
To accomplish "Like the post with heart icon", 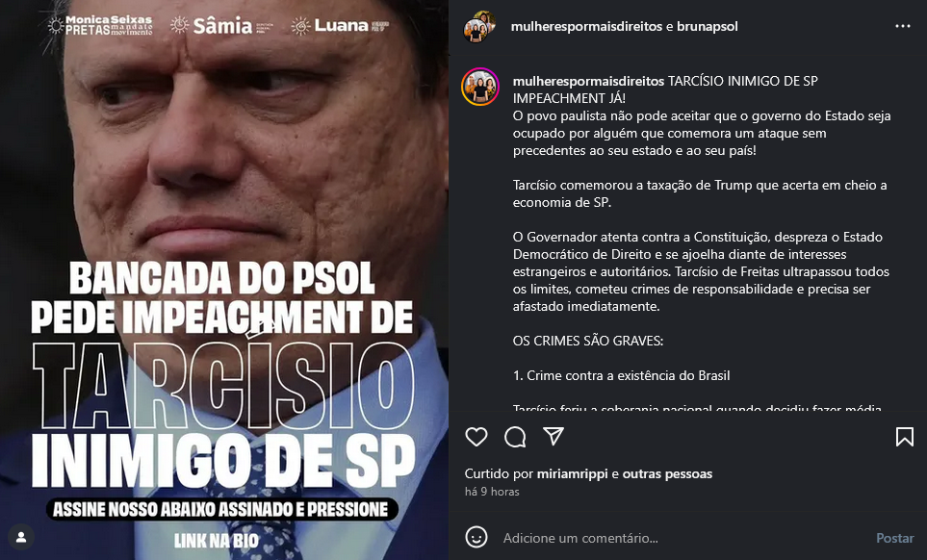I will point(476,437).
